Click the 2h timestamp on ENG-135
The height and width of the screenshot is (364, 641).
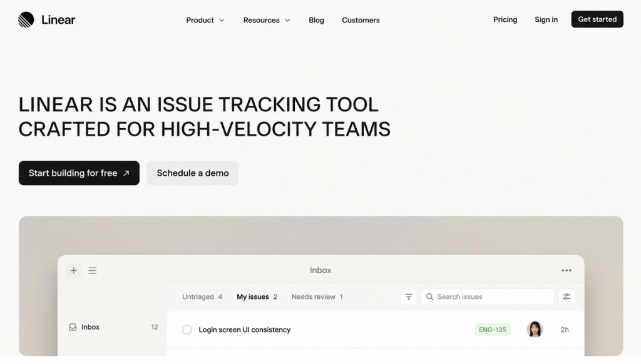pos(565,330)
